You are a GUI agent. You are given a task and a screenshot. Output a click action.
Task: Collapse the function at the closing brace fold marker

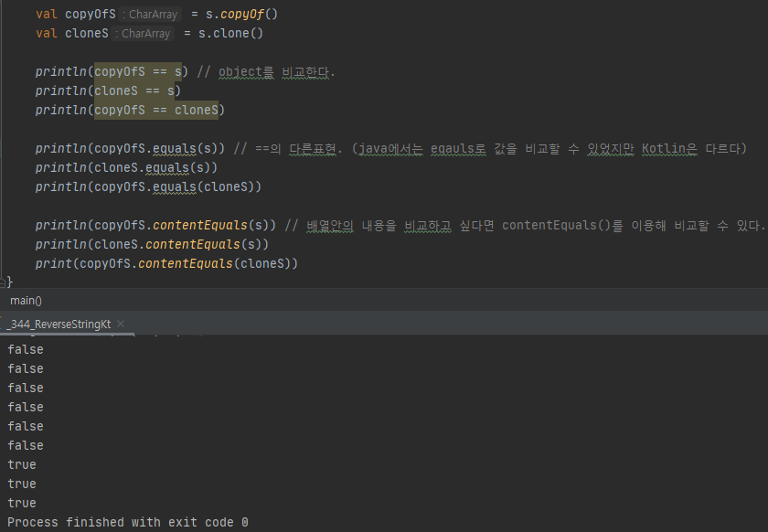coord(3,282)
